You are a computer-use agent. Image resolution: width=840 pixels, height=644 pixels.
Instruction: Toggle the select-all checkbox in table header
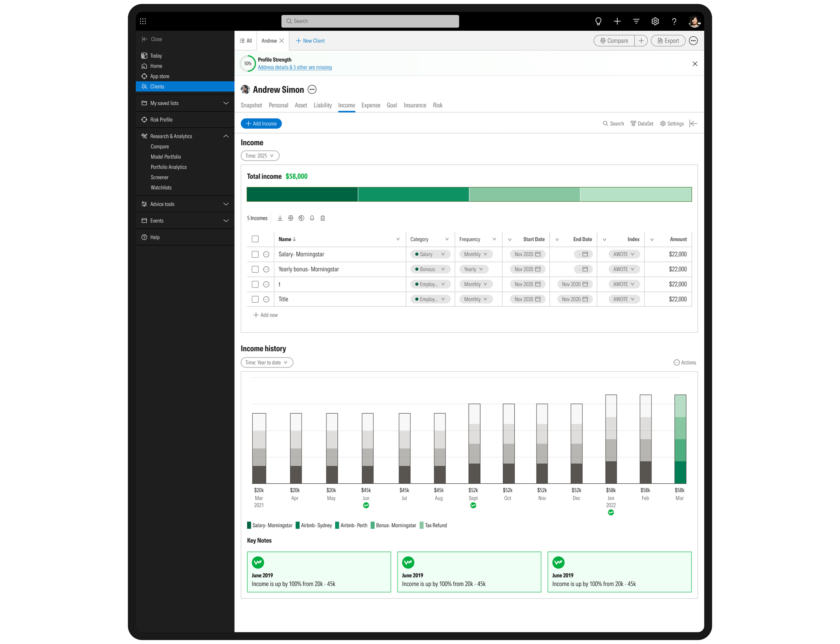click(255, 239)
